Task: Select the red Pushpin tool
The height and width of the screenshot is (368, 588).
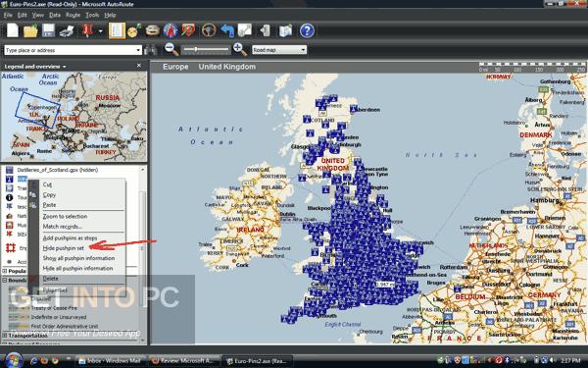Action: click(87, 30)
